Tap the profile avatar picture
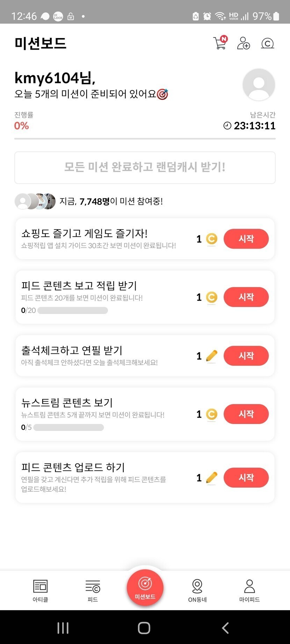Viewport: 290px width, 644px height. (x=259, y=85)
